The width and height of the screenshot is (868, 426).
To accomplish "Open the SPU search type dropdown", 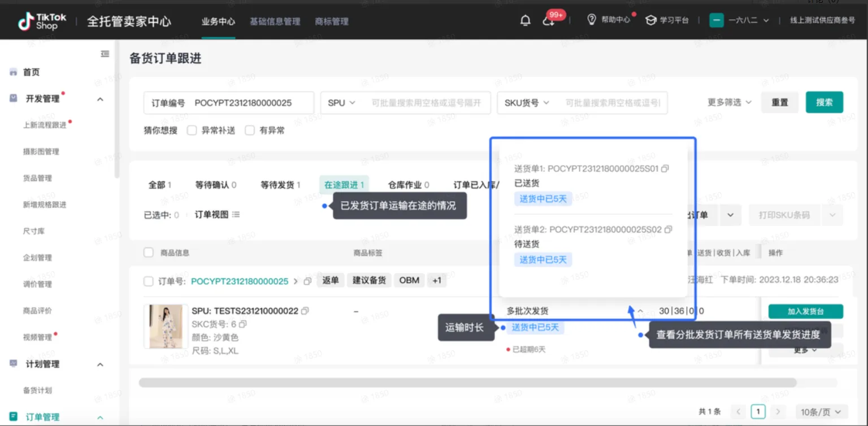I will pyautogui.click(x=341, y=103).
